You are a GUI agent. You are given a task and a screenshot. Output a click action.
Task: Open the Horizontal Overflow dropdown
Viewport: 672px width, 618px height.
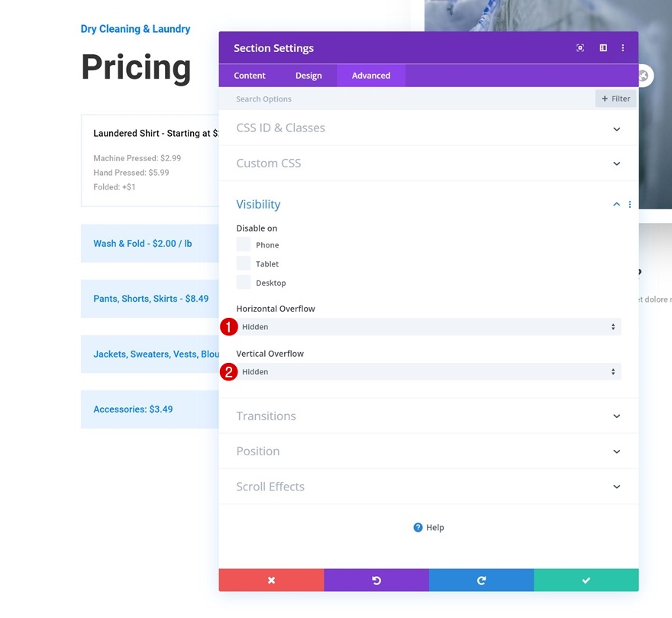(428, 327)
